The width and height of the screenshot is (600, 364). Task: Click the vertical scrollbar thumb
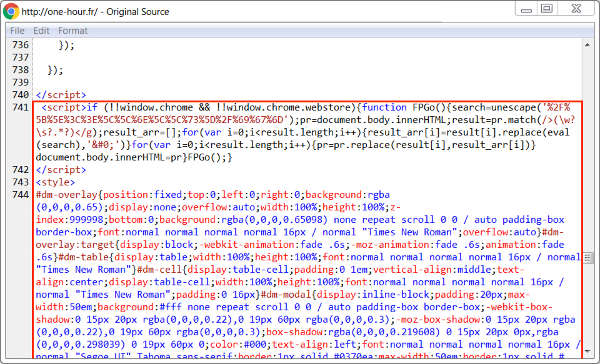[x=587, y=258]
